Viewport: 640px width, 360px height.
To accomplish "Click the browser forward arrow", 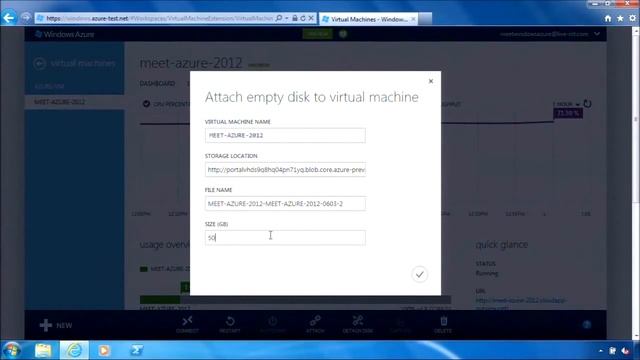I will coord(26,18).
